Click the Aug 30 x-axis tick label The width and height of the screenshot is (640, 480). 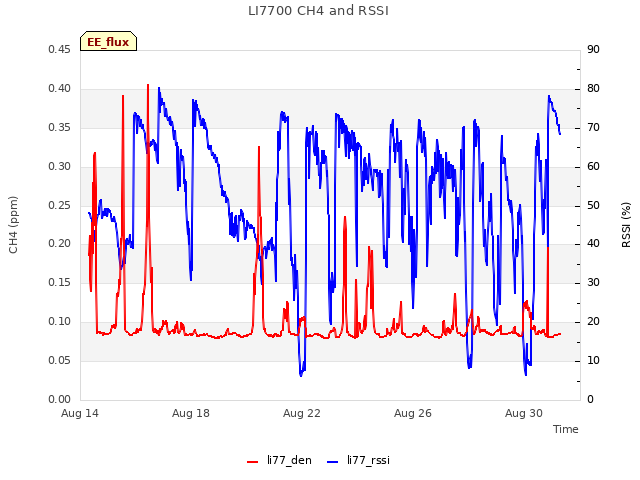point(524,413)
